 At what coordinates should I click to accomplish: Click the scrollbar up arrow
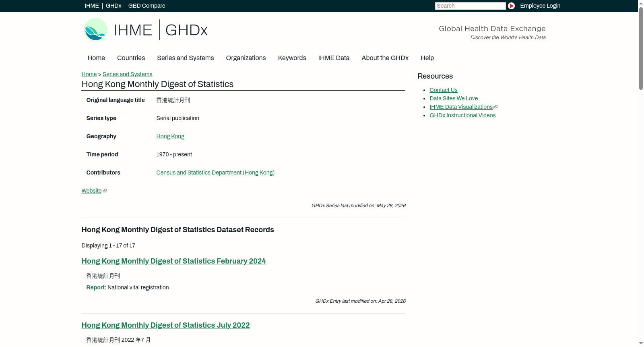[641, 3]
